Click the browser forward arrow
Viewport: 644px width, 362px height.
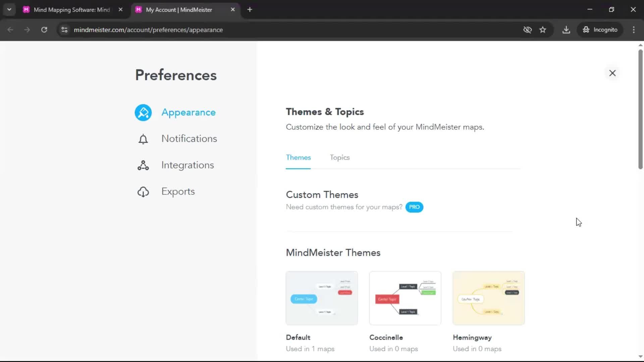pyautogui.click(x=27, y=30)
